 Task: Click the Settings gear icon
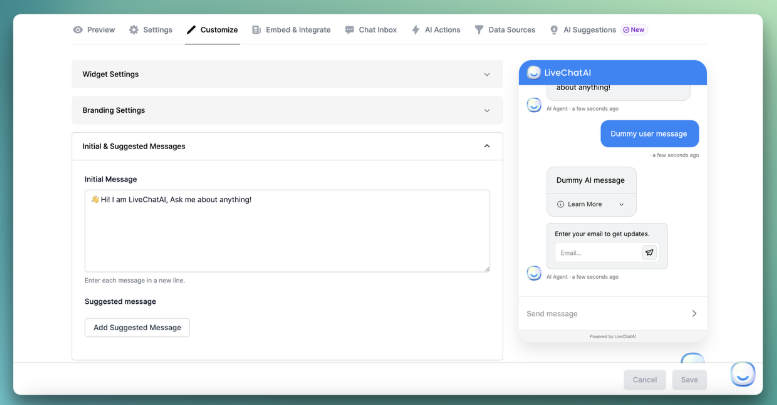134,30
